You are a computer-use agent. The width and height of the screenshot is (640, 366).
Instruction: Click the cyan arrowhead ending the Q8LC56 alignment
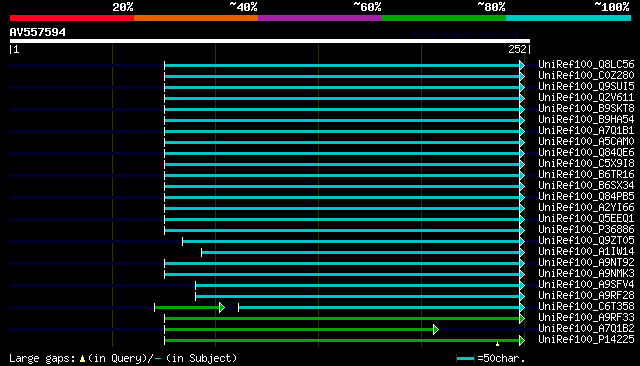(x=522, y=65)
